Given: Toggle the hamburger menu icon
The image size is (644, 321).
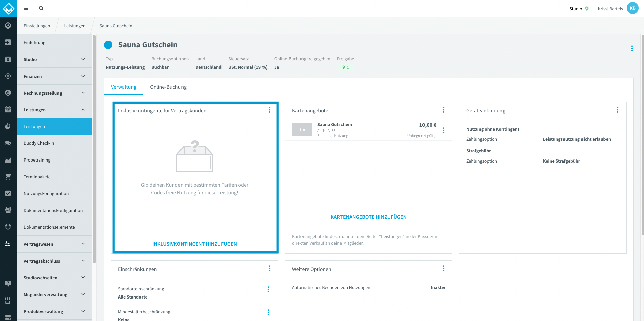Looking at the screenshot, I should [26, 8].
